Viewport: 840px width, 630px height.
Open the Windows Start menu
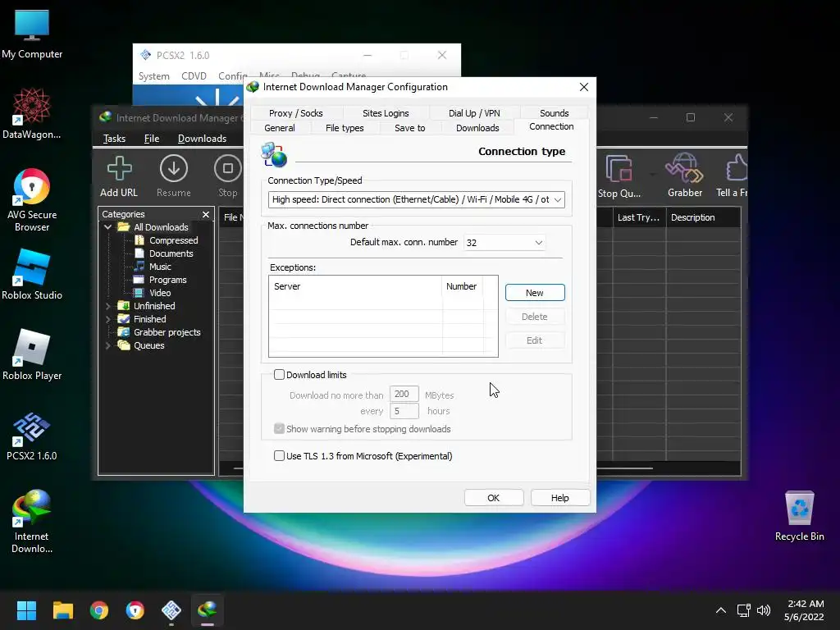[26, 610]
